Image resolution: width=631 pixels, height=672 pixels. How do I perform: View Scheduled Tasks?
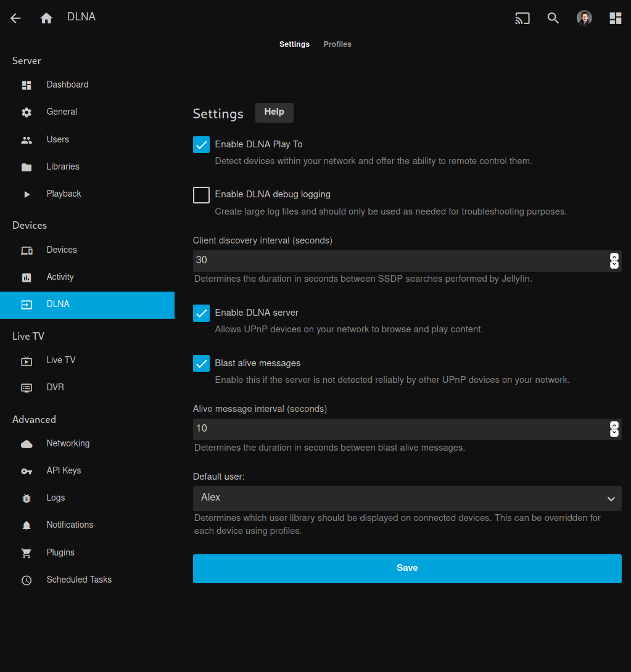[x=79, y=580]
